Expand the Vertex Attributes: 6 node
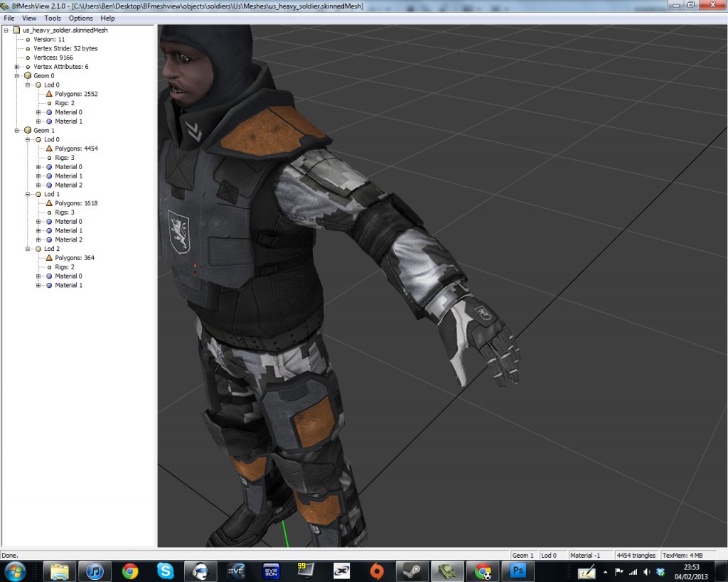The width and height of the screenshot is (728, 582). pyautogui.click(x=17, y=67)
